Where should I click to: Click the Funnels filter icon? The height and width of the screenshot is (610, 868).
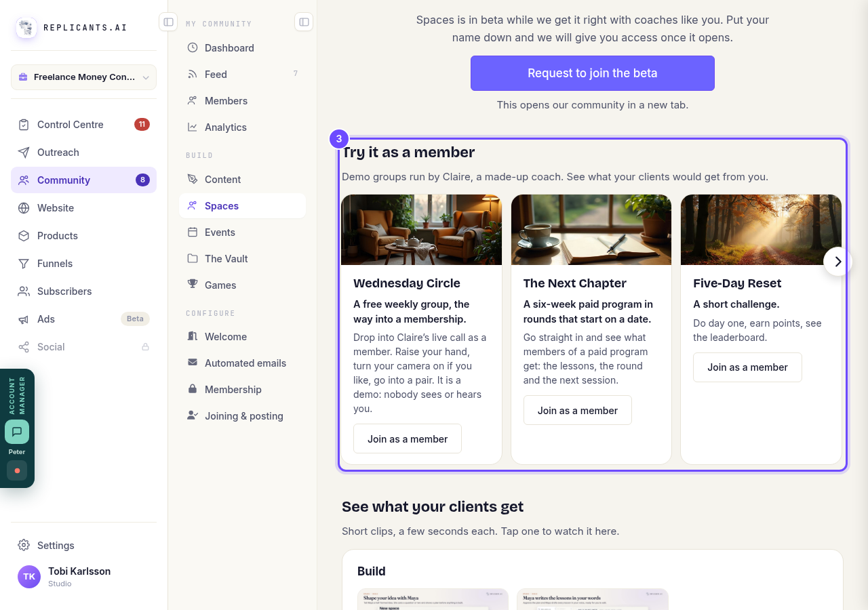click(24, 264)
